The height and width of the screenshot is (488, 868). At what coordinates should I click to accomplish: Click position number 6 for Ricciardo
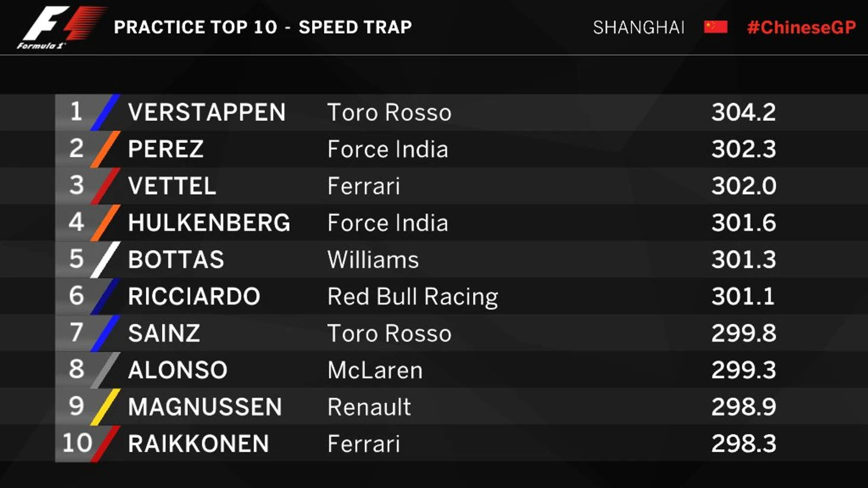click(76, 296)
